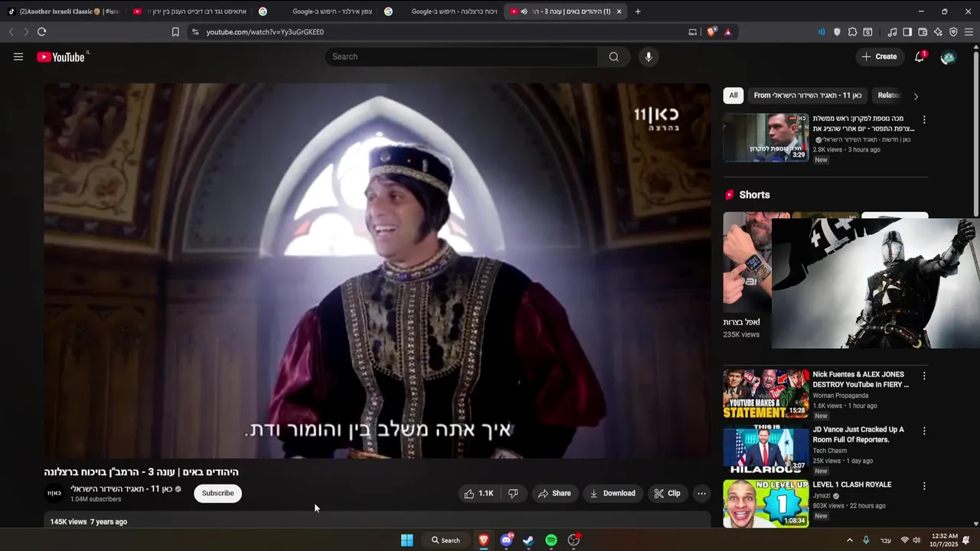Open Steam from the taskbar
This screenshot has width=980, height=551.
point(528,540)
